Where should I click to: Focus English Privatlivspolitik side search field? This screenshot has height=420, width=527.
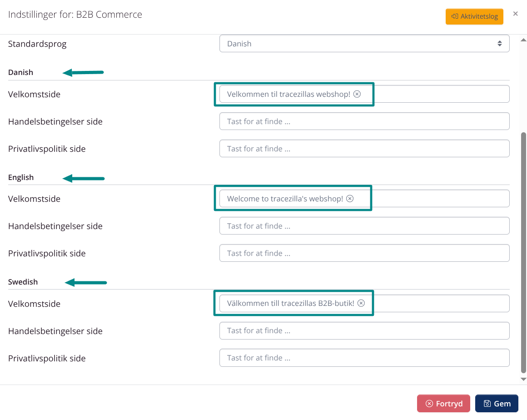coord(364,253)
